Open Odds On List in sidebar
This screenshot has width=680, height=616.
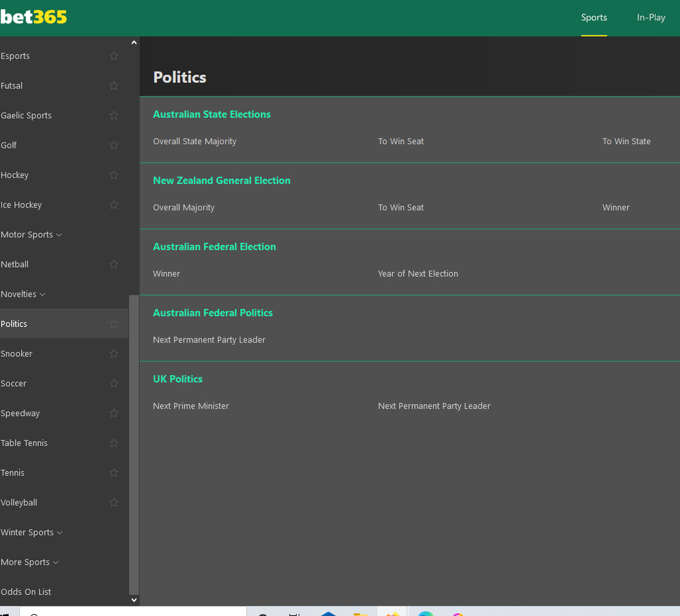click(26, 592)
